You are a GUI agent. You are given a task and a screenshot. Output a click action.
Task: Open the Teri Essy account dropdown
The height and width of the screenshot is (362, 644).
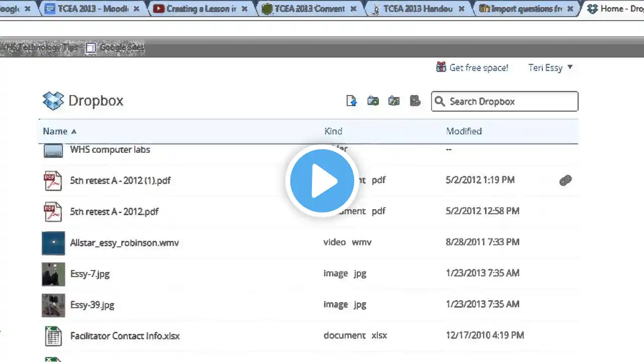[x=550, y=67]
